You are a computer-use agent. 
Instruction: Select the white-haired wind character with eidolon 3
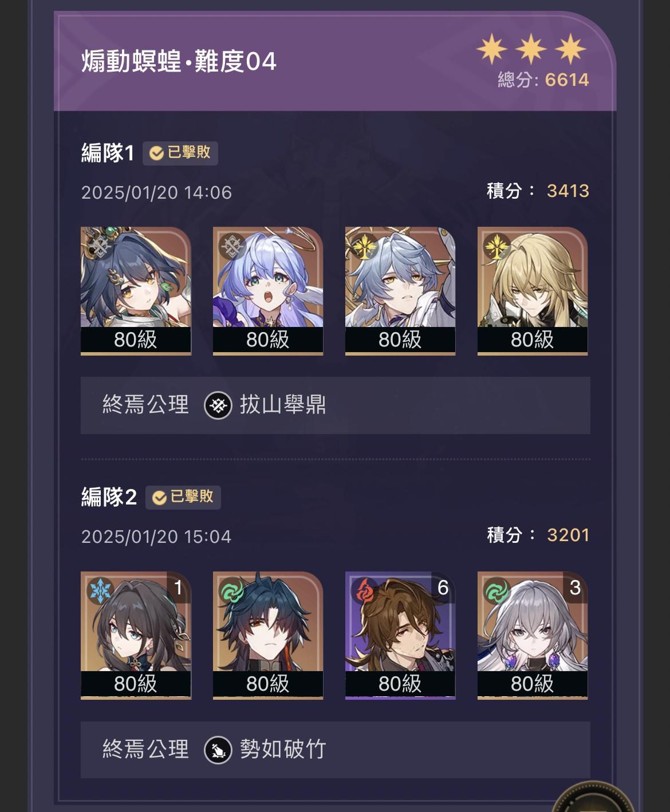[533, 635]
